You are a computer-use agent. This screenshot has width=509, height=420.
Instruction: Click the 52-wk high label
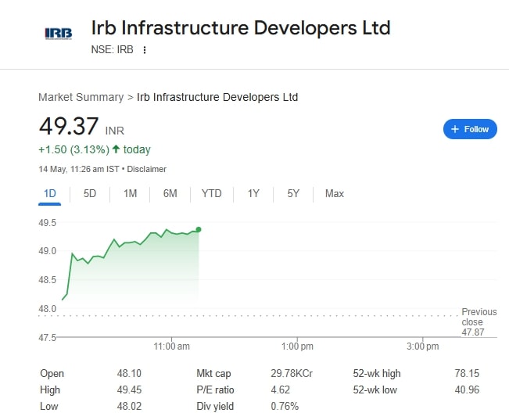pos(377,374)
